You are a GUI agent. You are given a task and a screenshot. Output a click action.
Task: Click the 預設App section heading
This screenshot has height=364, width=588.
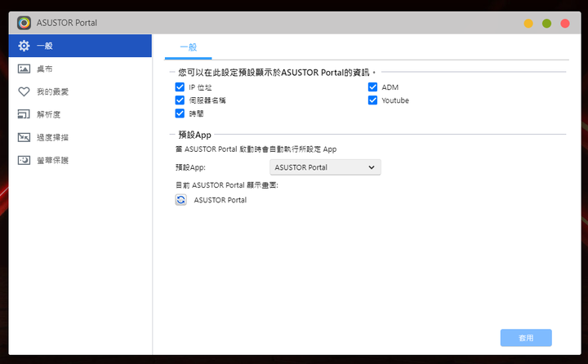[x=194, y=135]
